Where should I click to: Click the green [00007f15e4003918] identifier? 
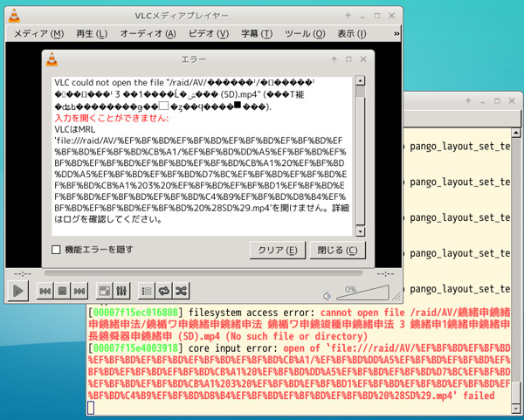(x=135, y=348)
